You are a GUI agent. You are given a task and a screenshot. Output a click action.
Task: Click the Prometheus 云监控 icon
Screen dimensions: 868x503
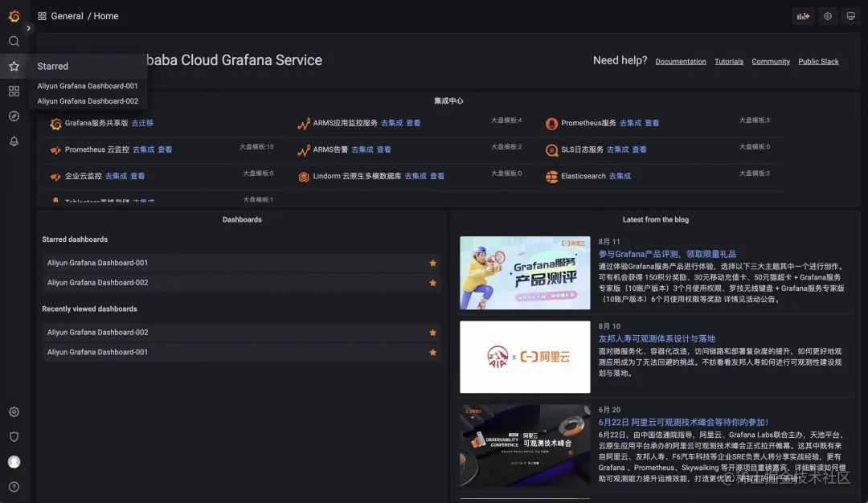pyautogui.click(x=55, y=150)
